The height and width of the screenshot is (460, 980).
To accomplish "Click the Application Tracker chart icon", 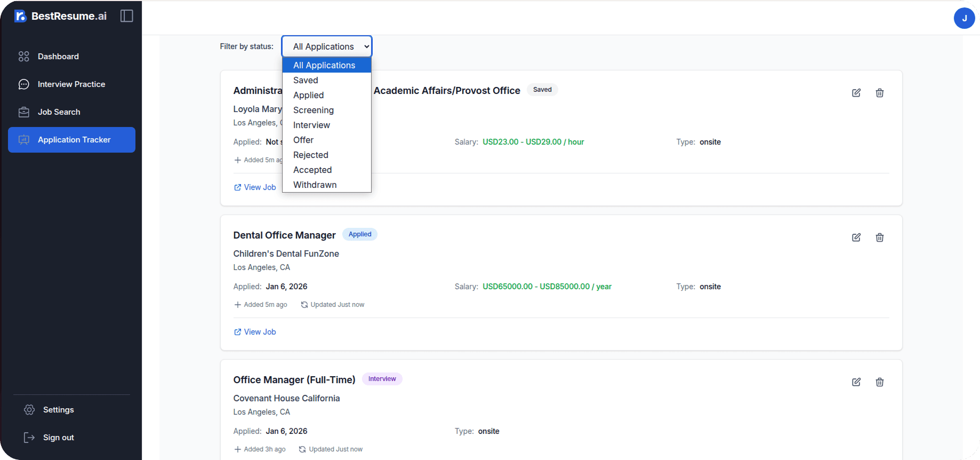I will coord(24,140).
